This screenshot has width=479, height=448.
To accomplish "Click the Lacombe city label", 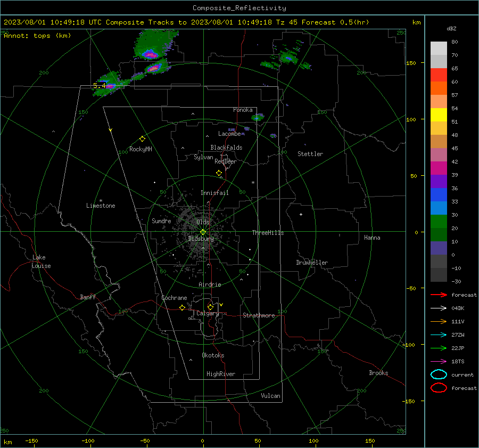I will 229,134.
